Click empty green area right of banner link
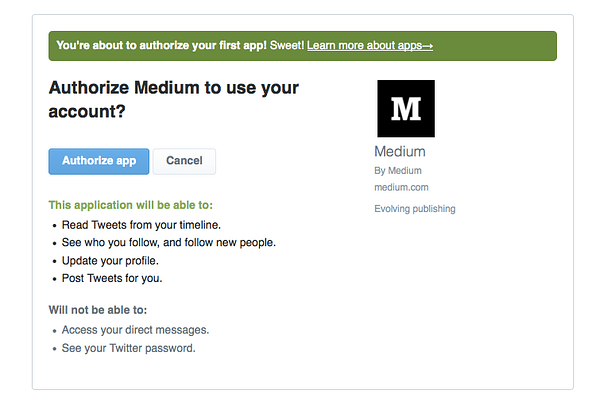 [494, 46]
